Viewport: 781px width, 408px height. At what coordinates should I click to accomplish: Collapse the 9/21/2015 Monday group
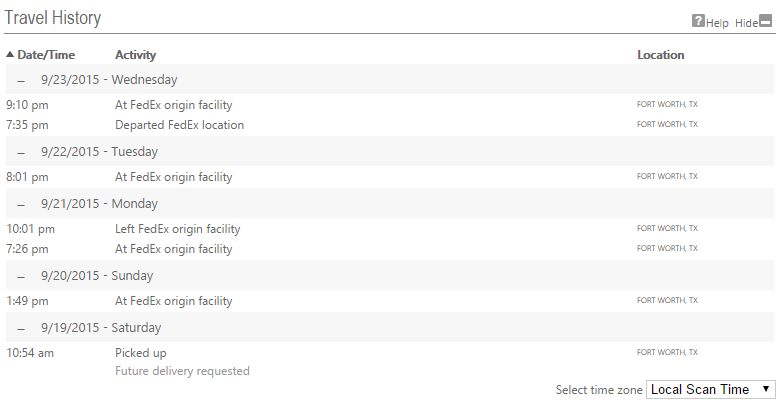pyautogui.click(x=21, y=204)
